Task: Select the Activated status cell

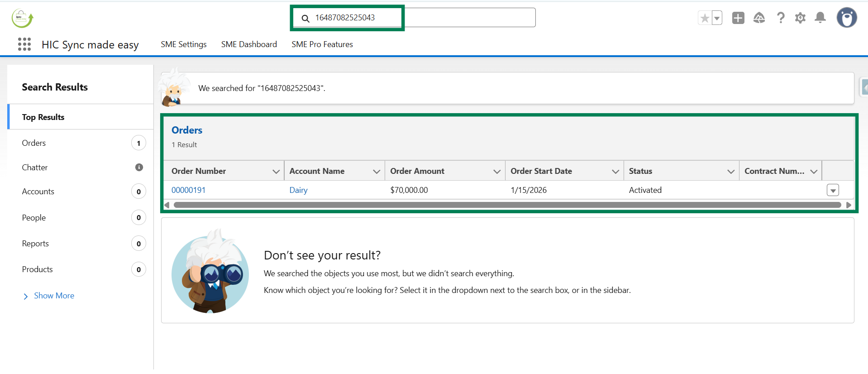Action: 645,190
